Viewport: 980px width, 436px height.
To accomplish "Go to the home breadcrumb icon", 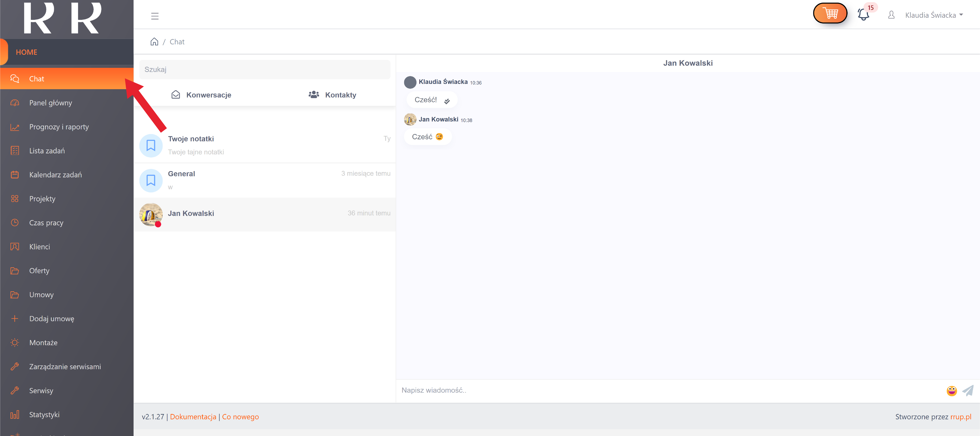I will pyautogui.click(x=154, y=41).
